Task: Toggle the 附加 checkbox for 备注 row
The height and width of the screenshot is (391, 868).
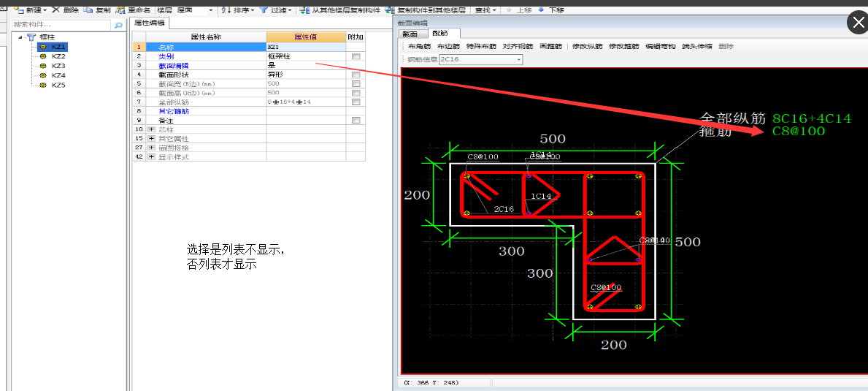Action: pyautogui.click(x=356, y=120)
